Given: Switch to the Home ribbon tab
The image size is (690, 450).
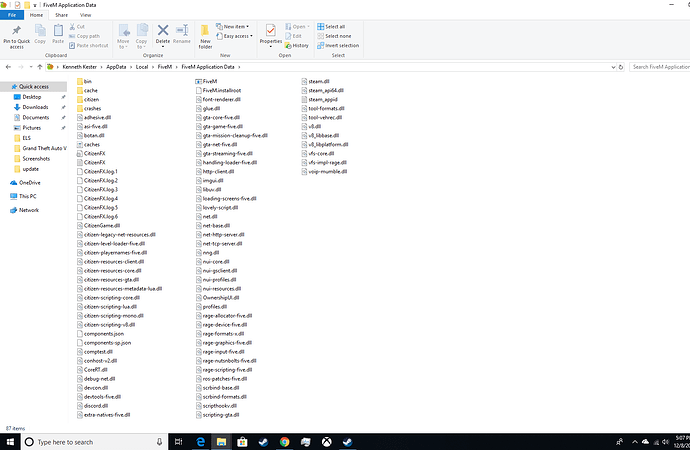Looking at the screenshot, I should pyautogui.click(x=37, y=15).
